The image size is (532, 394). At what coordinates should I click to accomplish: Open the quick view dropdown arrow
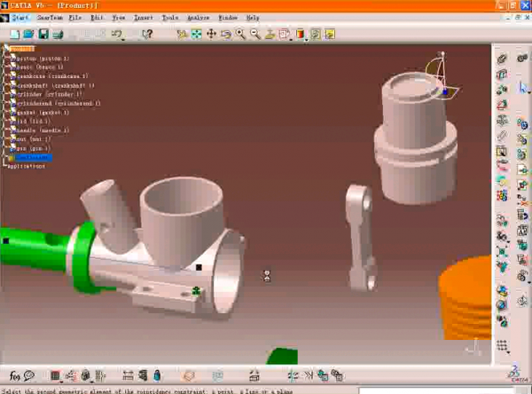[291, 40]
